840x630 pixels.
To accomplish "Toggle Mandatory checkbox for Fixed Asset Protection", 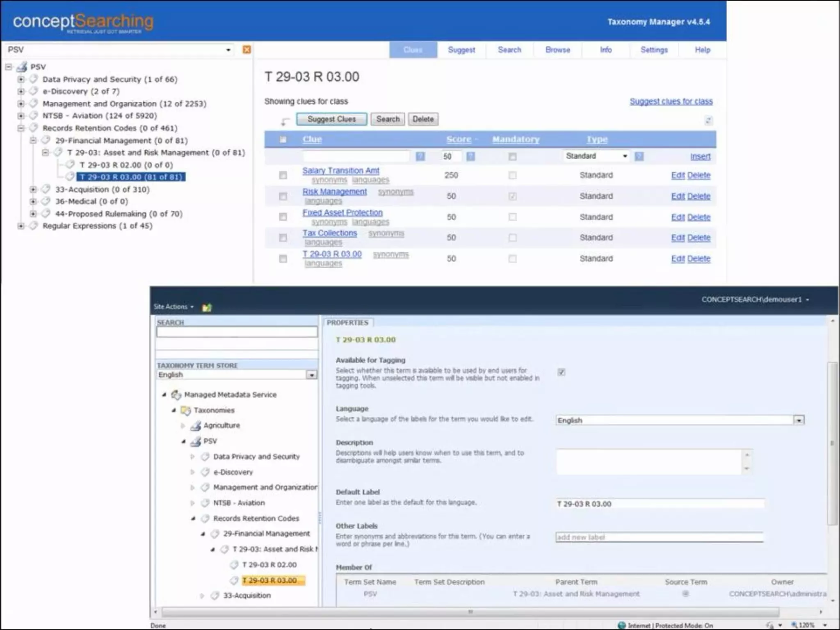I will (x=512, y=217).
